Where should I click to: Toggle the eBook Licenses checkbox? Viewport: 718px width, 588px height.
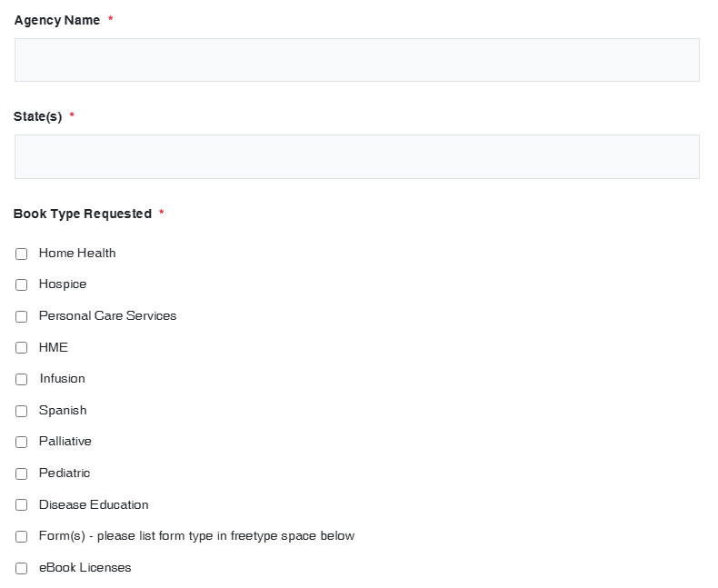click(21, 568)
